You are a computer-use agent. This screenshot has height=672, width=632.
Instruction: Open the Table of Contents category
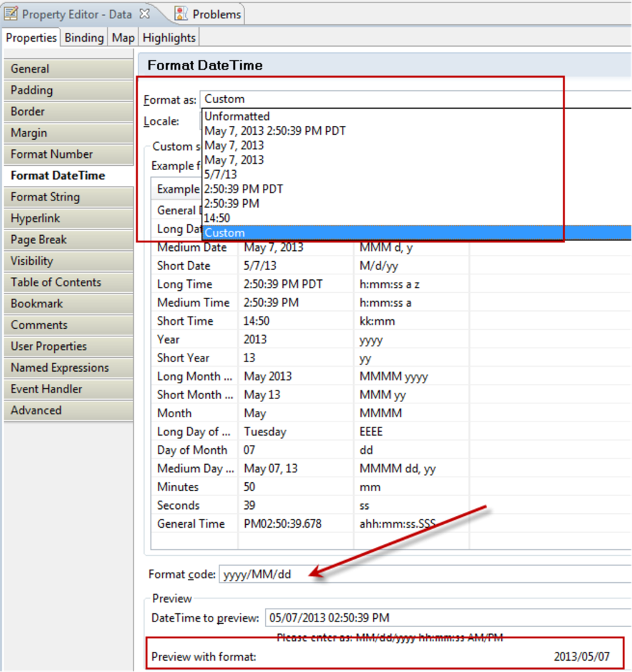68,283
